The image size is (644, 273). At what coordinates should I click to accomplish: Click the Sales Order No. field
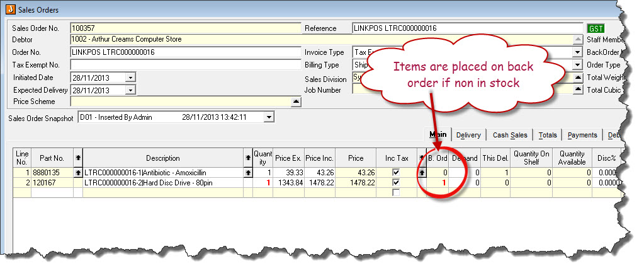[186, 28]
